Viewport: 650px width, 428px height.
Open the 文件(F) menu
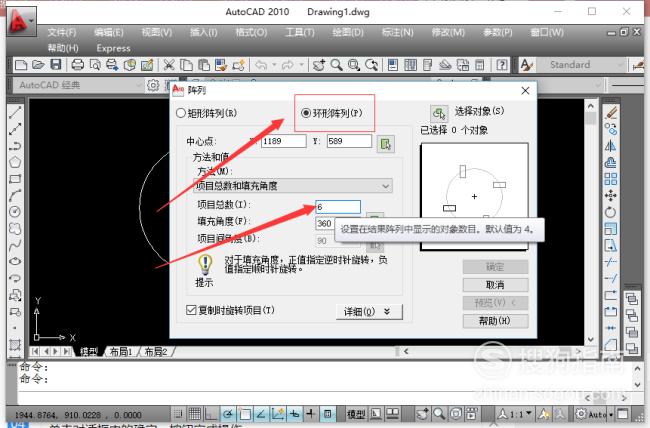62,32
